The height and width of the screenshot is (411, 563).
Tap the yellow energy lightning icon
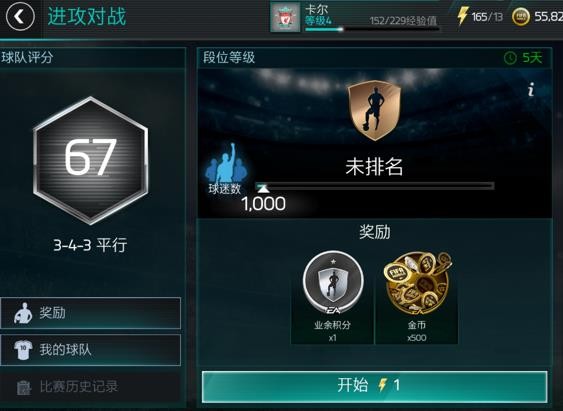462,16
